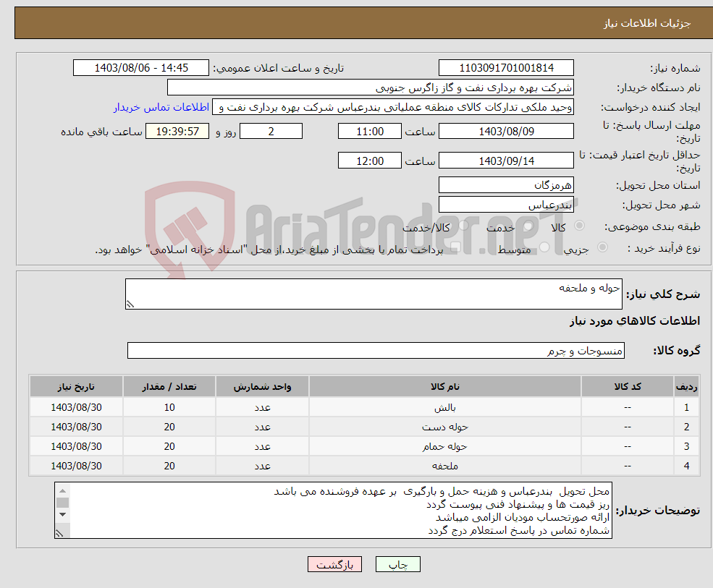The image size is (713, 588).
Task: Click واحد شمارش column header
Action: pos(262,386)
